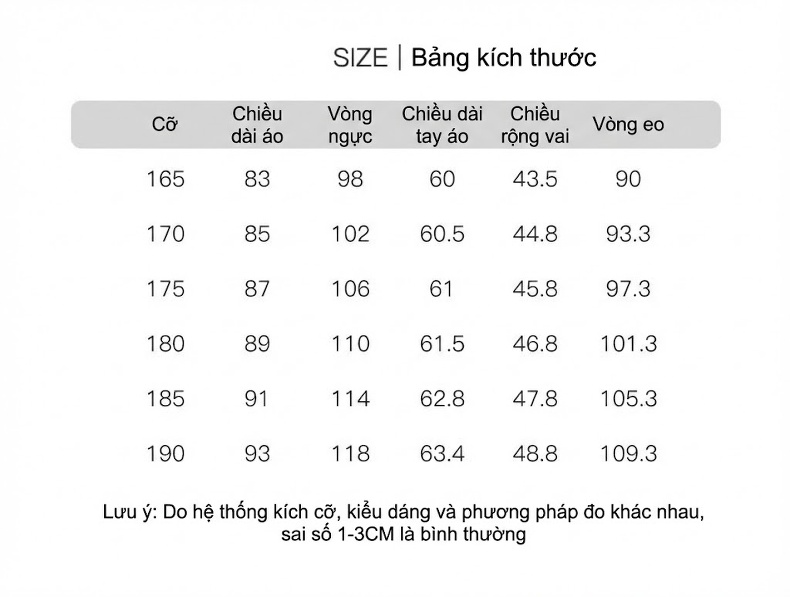Screen dimensions: 790x597
Task: Select size 190 row label
Action: (165, 453)
